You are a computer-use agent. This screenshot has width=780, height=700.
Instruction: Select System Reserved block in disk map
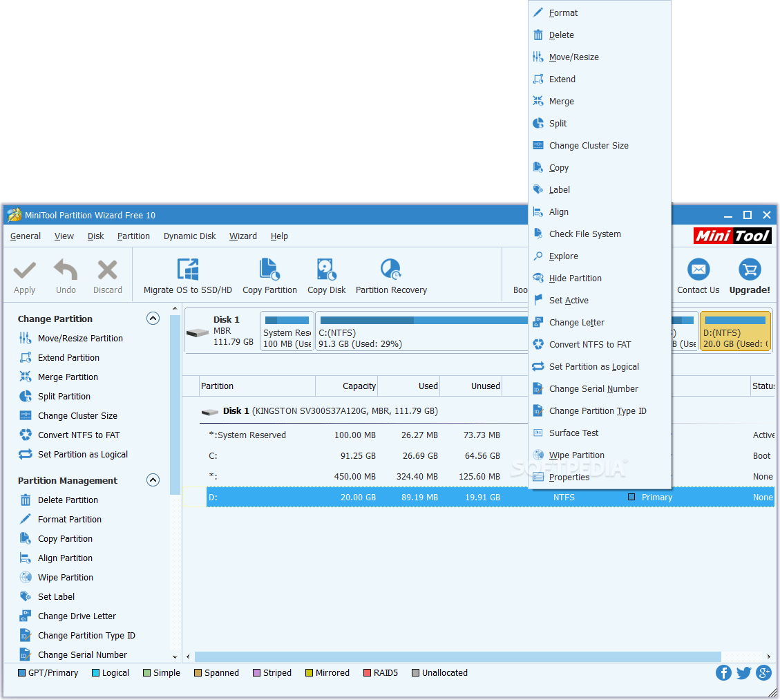click(287, 332)
